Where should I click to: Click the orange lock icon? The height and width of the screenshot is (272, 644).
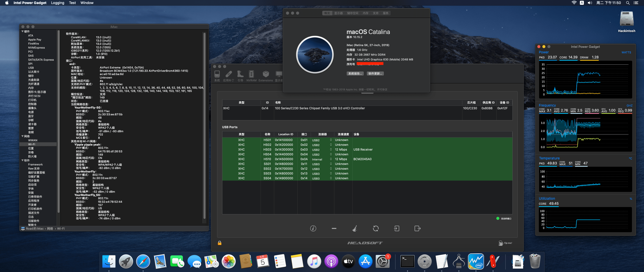pyautogui.click(x=220, y=243)
